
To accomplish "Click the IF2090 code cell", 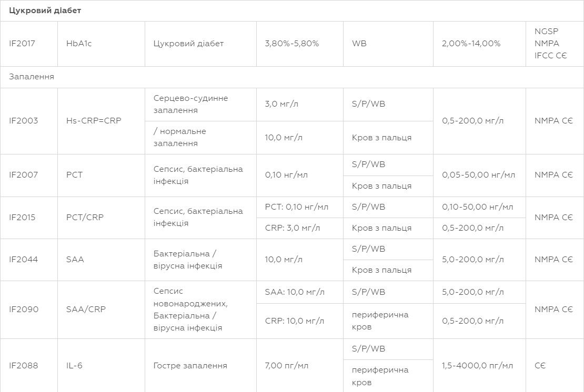I will pyautogui.click(x=29, y=310).
